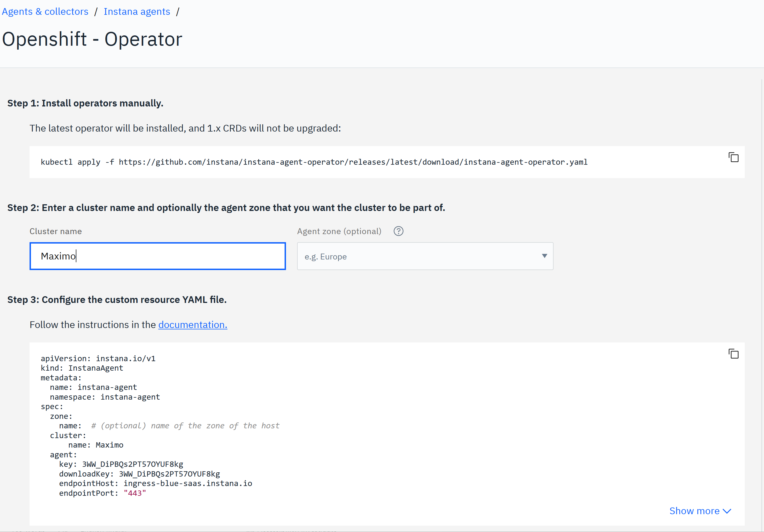Go to Instana agents breadcrumb
Screen dimensions: 764x532
[137, 11]
